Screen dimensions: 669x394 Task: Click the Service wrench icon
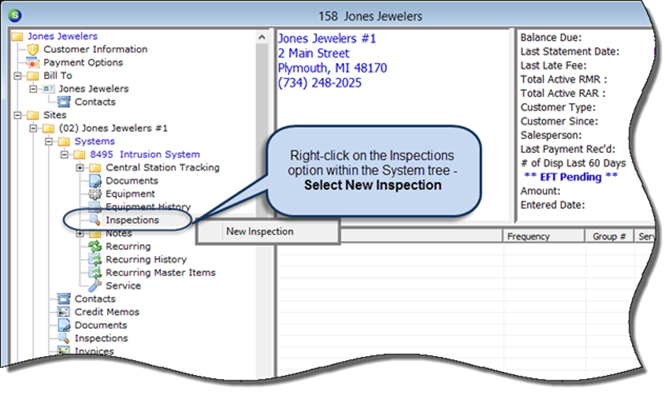pos(95,286)
